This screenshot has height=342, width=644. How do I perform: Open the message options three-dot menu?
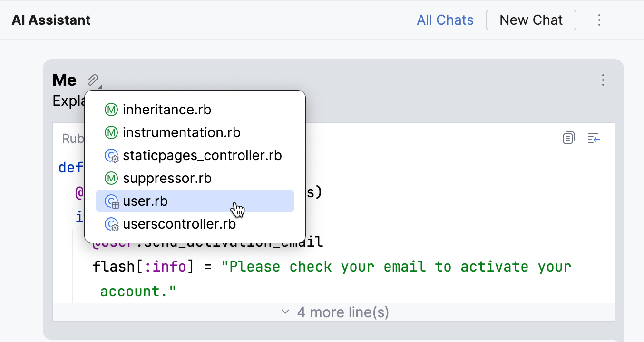point(603,80)
